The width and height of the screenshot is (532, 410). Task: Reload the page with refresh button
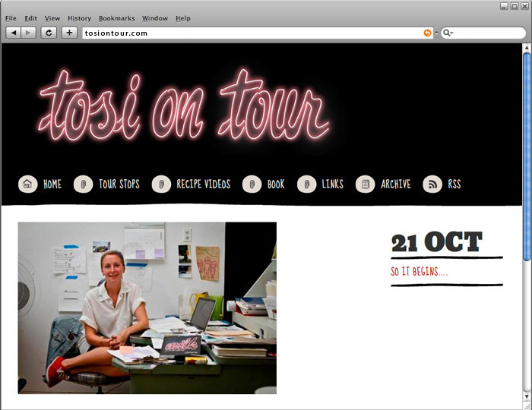click(49, 33)
